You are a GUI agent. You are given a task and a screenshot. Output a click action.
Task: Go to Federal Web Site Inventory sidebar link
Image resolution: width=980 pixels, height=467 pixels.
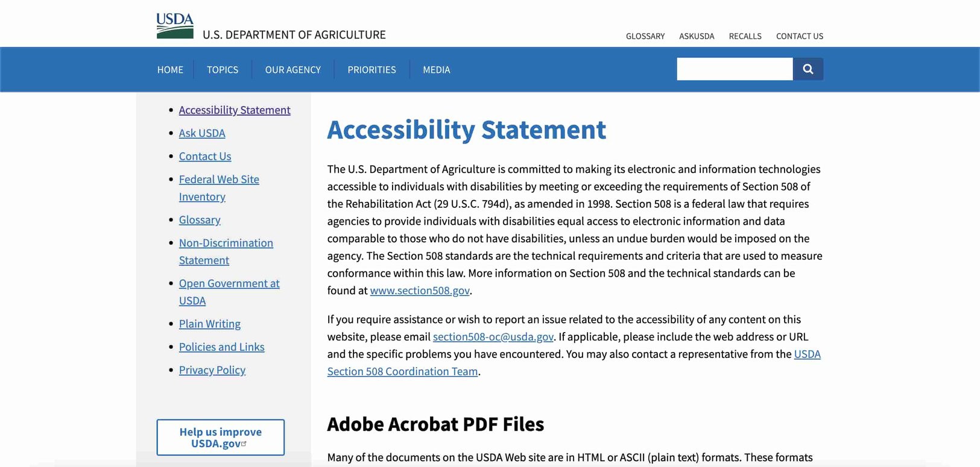click(x=219, y=180)
